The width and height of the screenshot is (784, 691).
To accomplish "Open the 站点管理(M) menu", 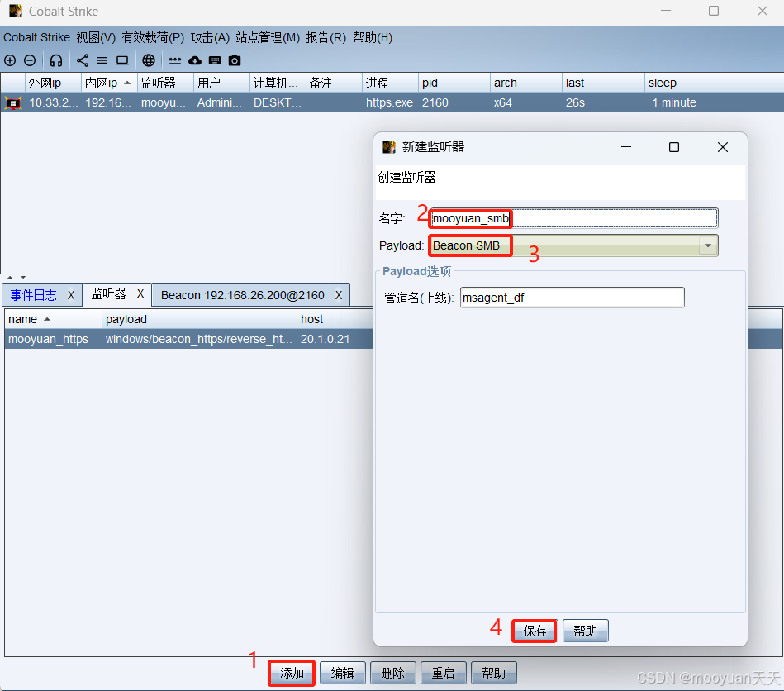I will pos(268,37).
